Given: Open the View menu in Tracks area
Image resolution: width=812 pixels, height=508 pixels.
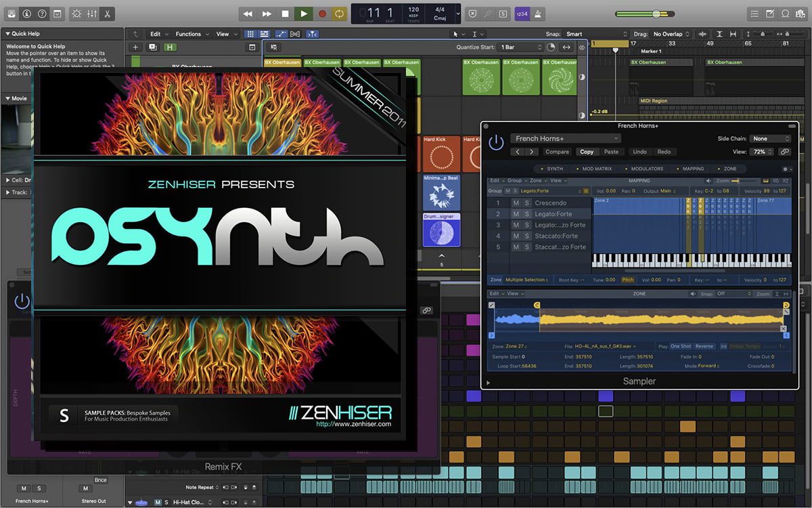Looking at the screenshot, I should (x=226, y=34).
